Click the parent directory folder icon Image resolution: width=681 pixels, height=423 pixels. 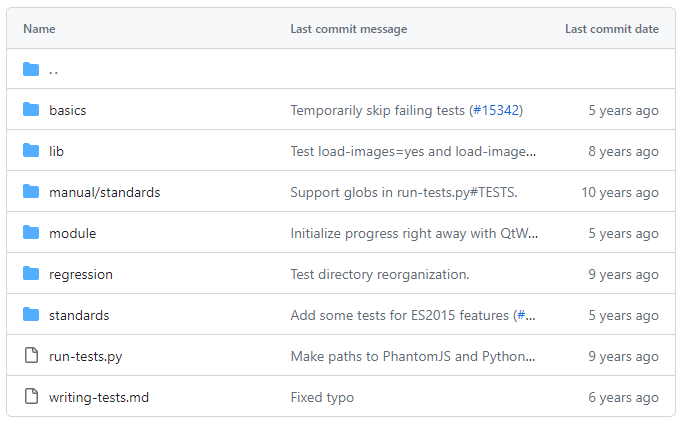coord(31,70)
